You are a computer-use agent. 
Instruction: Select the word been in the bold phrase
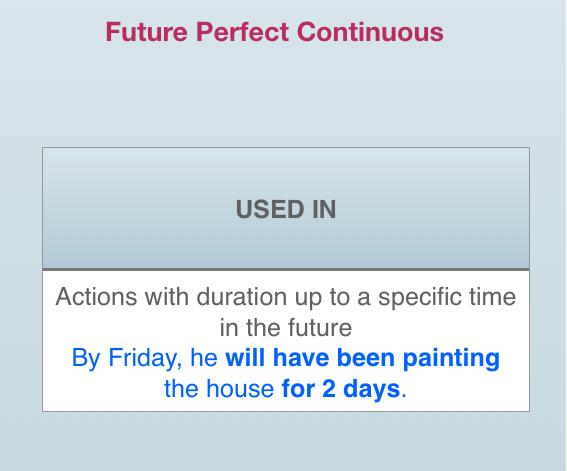[366, 358]
